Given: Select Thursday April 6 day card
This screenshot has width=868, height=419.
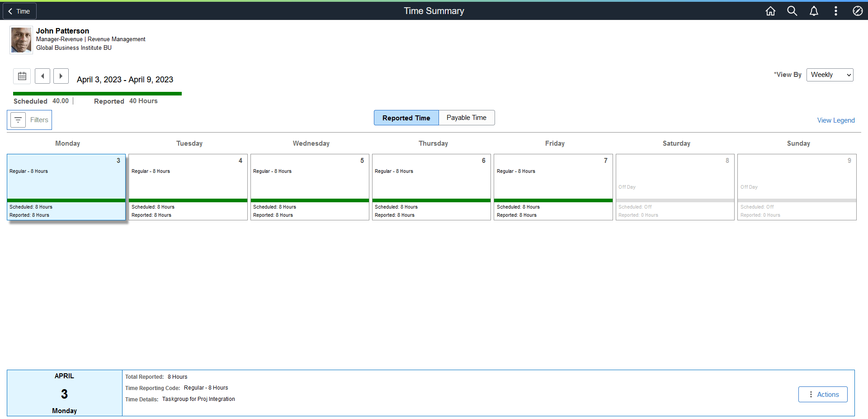Looking at the screenshot, I should click(x=431, y=187).
